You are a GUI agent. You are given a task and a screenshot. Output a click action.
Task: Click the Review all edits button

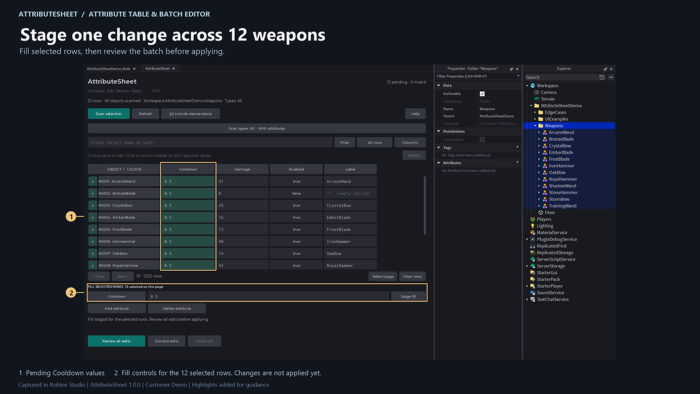(x=117, y=341)
